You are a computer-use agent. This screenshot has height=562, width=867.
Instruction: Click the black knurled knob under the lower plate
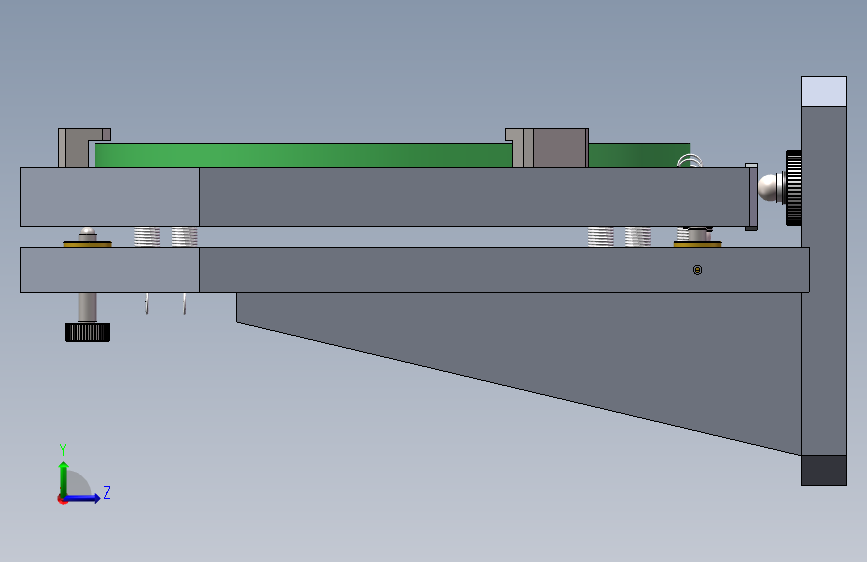(x=87, y=332)
